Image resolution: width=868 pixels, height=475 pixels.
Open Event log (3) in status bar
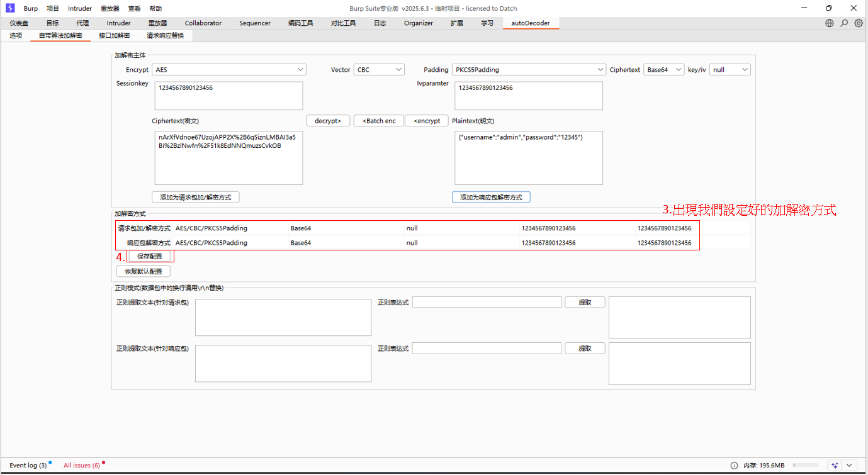coord(28,466)
